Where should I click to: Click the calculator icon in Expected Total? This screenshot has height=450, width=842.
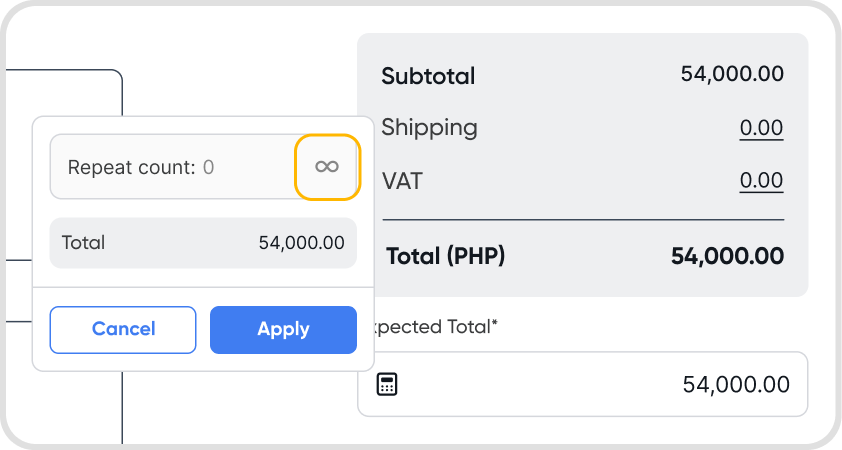click(x=387, y=385)
